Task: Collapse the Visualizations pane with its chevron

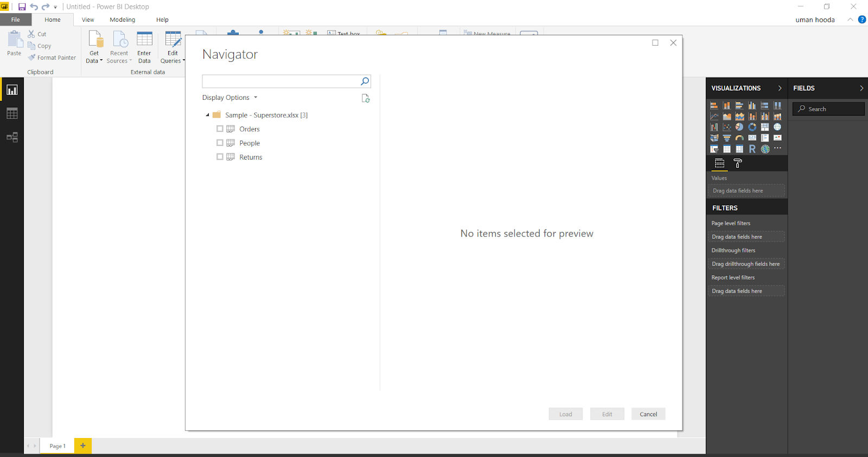Action: click(x=780, y=88)
